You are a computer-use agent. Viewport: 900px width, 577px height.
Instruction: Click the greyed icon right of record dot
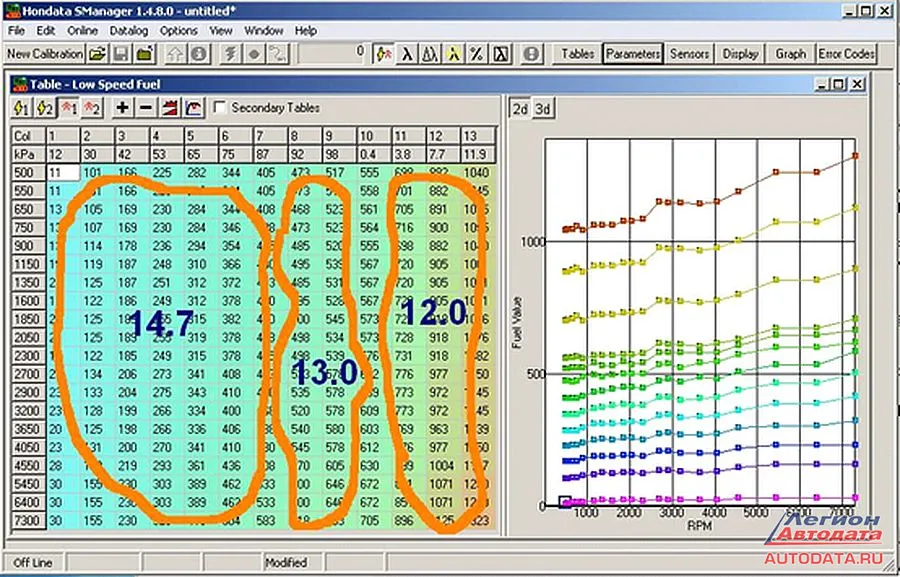click(x=278, y=54)
